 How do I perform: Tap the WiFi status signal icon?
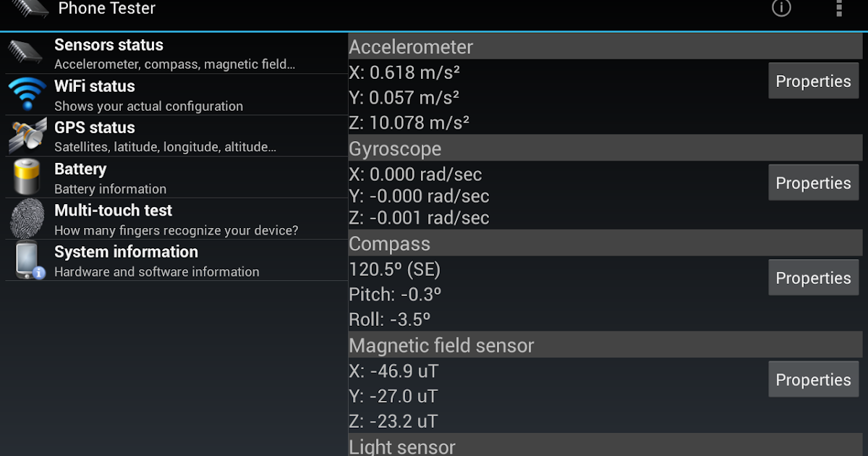point(27,94)
